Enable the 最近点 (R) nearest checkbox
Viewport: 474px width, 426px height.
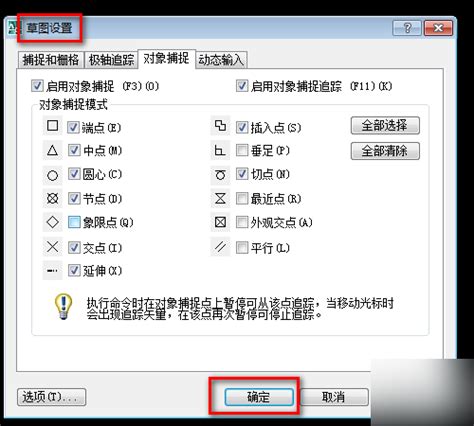coord(242,199)
